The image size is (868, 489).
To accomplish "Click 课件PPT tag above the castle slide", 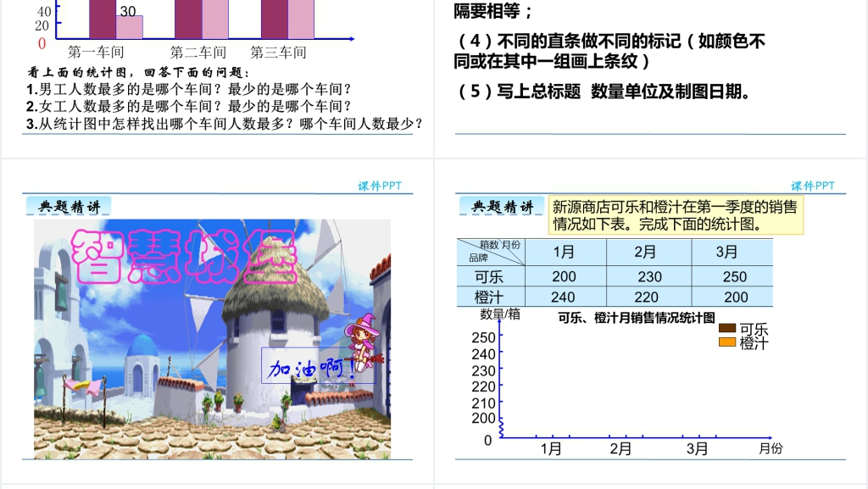I will coord(379,186).
